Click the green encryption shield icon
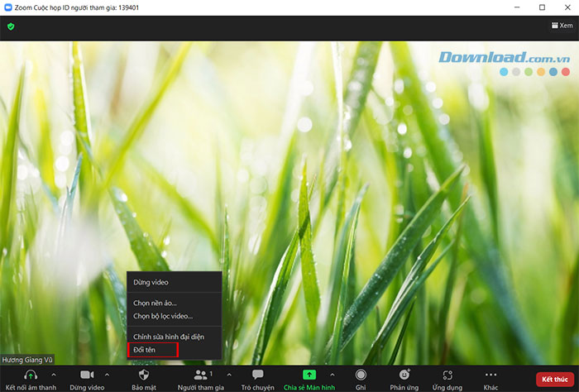Image resolution: width=579 pixels, height=392 pixels. coord(12,26)
